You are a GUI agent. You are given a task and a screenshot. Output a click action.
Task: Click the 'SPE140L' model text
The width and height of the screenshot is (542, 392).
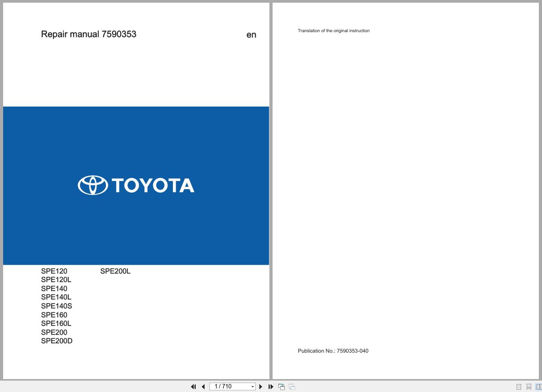click(56, 297)
